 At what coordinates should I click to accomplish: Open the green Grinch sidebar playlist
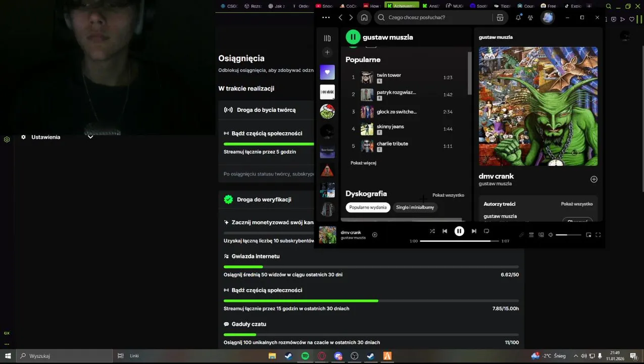[327, 111]
